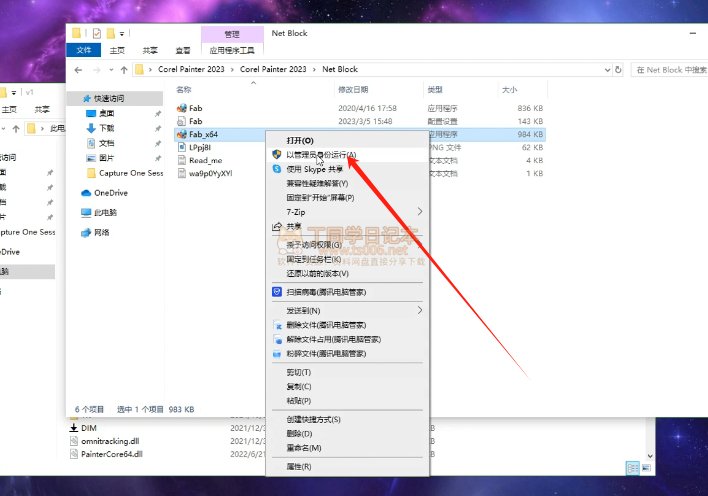Choose 属性(R) in context menu

click(x=347, y=467)
